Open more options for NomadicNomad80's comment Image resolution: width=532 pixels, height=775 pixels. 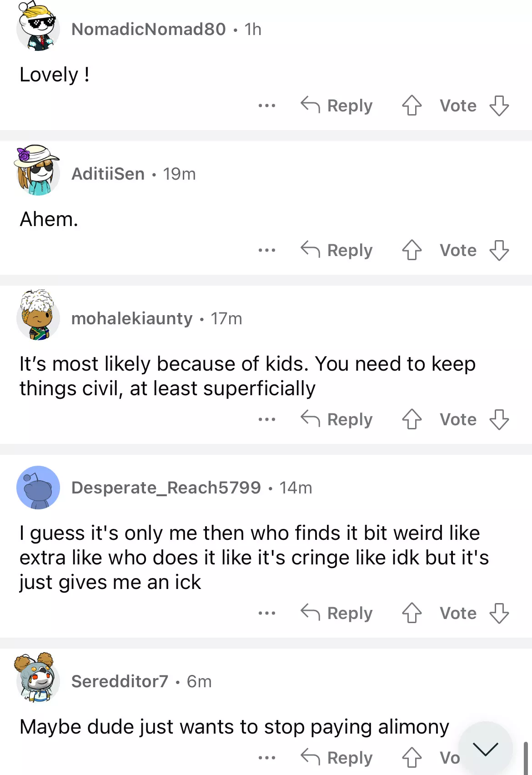tap(266, 106)
